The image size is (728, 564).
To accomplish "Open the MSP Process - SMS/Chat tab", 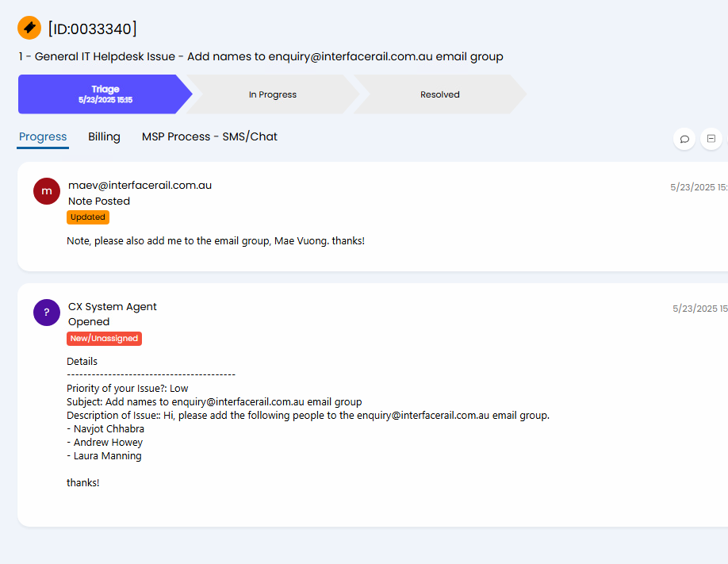I will pyautogui.click(x=209, y=136).
